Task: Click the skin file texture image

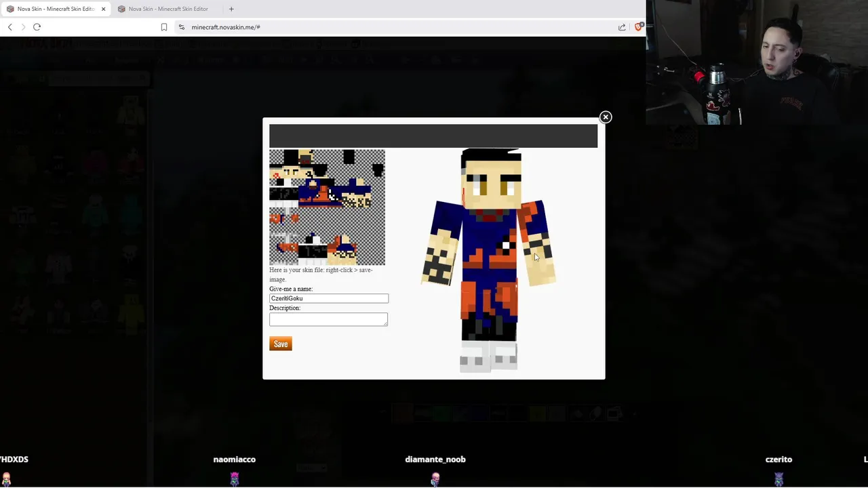Action: (x=327, y=207)
